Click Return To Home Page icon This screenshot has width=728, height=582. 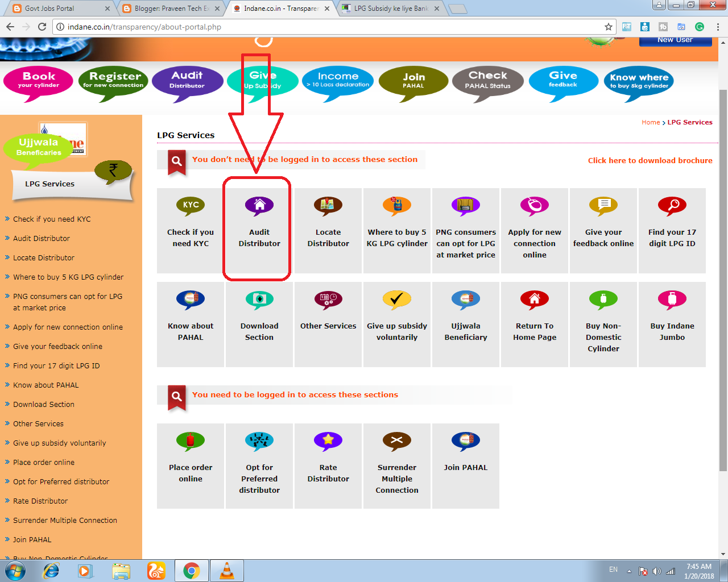(535, 300)
